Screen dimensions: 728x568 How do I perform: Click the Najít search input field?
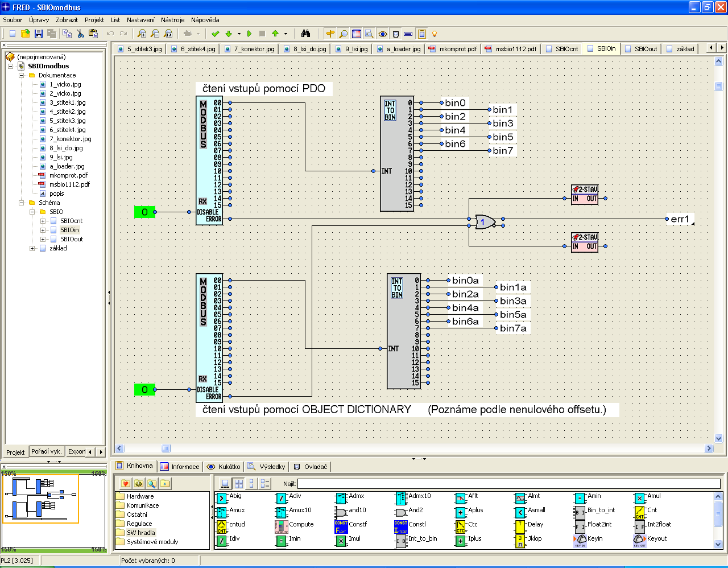[508, 484]
